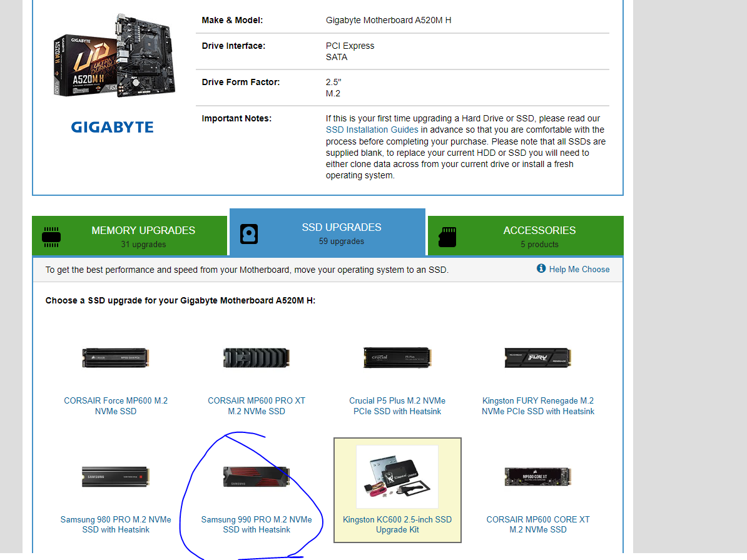Click the 'PCI Express' drive interface value
The image size is (747, 560).
[350, 46]
